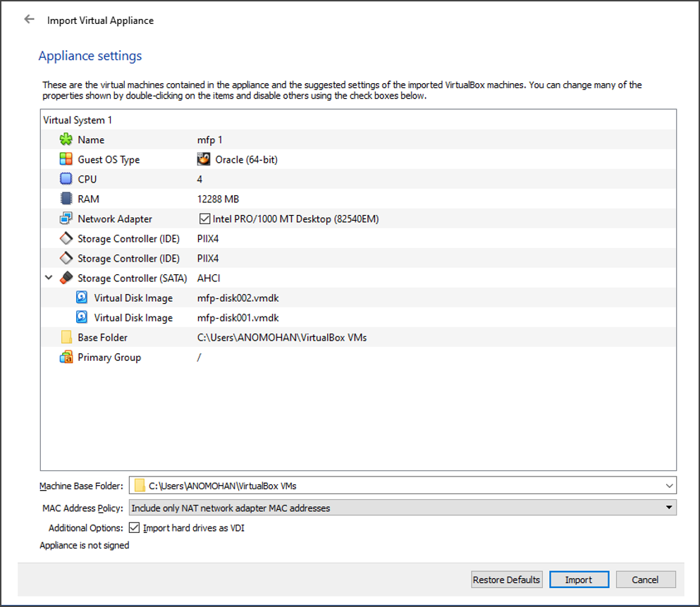Open the Machine Base Folder dropdown
The width and height of the screenshot is (700, 607).
click(x=671, y=486)
